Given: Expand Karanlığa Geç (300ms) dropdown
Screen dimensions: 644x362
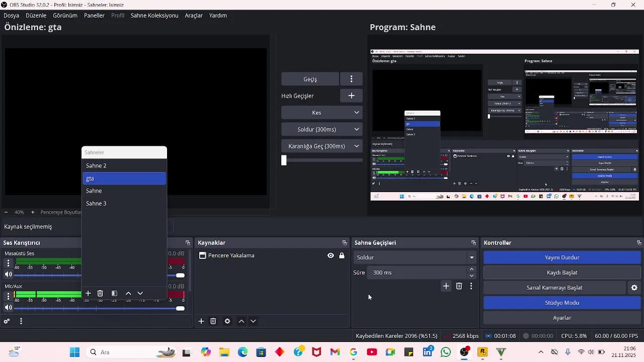Looking at the screenshot, I should point(357,146).
